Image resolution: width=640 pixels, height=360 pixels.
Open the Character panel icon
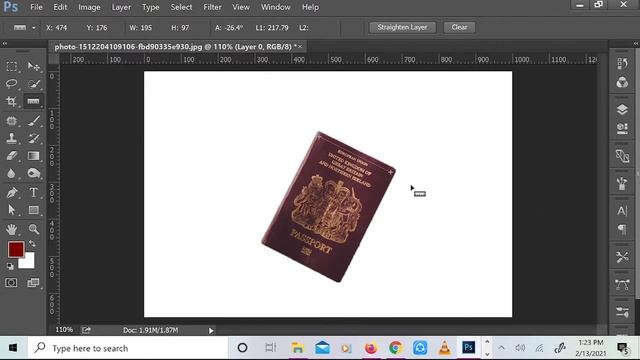click(622, 211)
